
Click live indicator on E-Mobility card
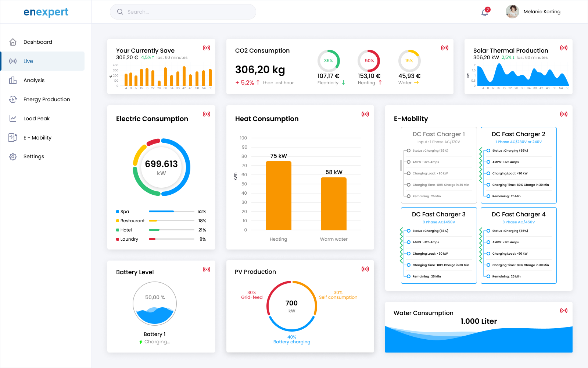coord(564,114)
